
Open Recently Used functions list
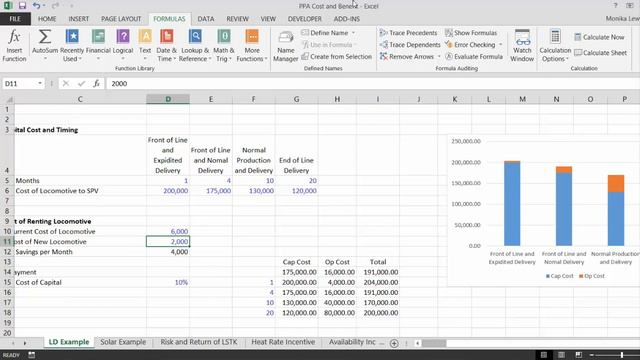tap(72, 46)
